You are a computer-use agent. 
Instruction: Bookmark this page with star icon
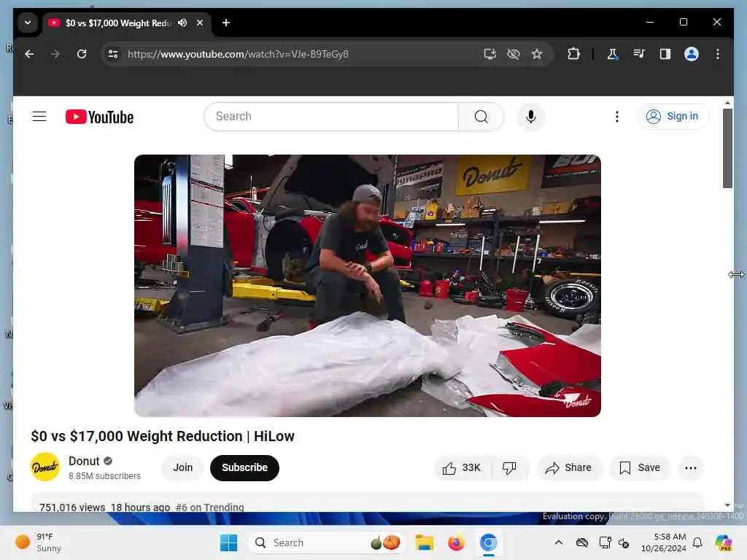(537, 54)
